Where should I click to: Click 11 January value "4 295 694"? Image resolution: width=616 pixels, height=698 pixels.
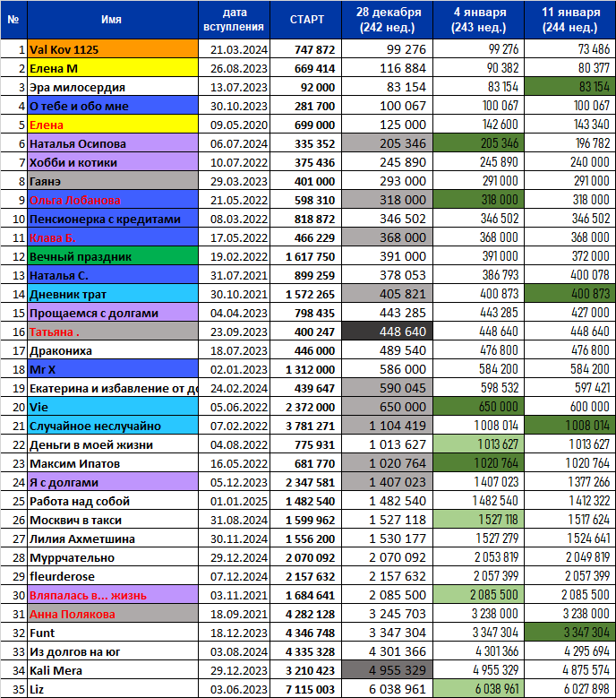tap(570, 651)
